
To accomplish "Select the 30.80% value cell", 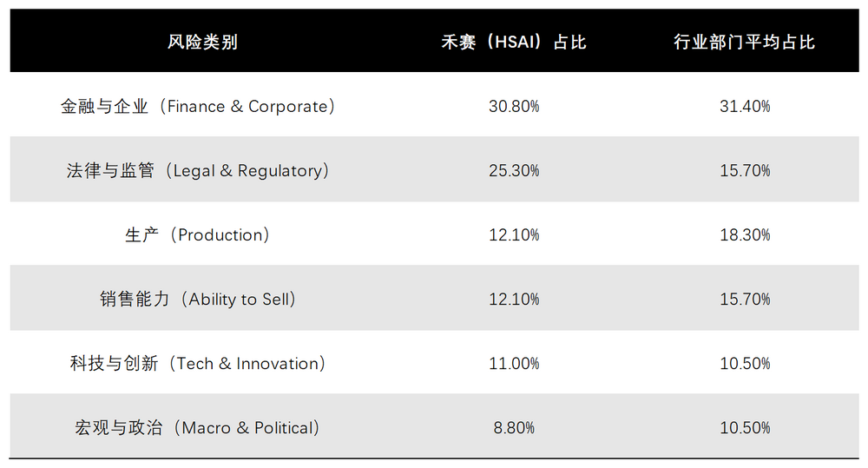I will [x=514, y=107].
